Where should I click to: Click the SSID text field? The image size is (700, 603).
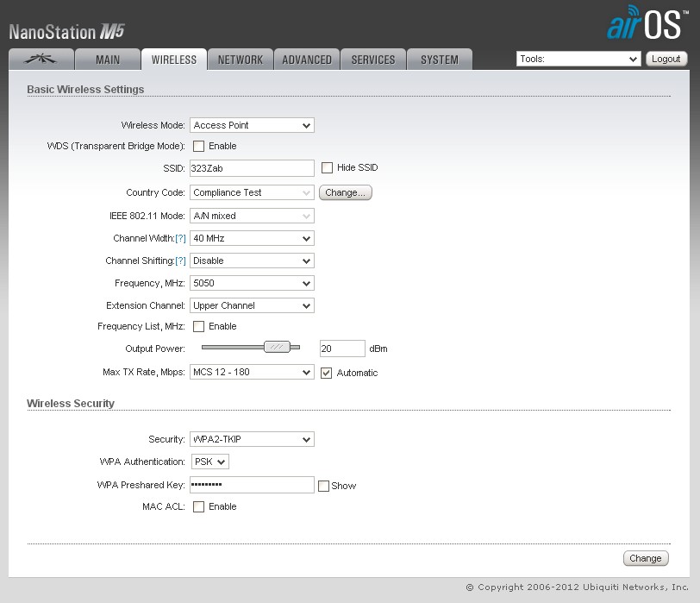coord(252,168)
